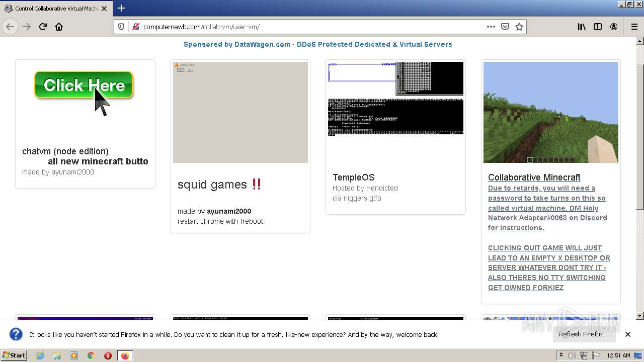Click 'made by ayunami2000' under chatvm
The height and width of the screenshot is (362, 644).
[x=58, y=172]
